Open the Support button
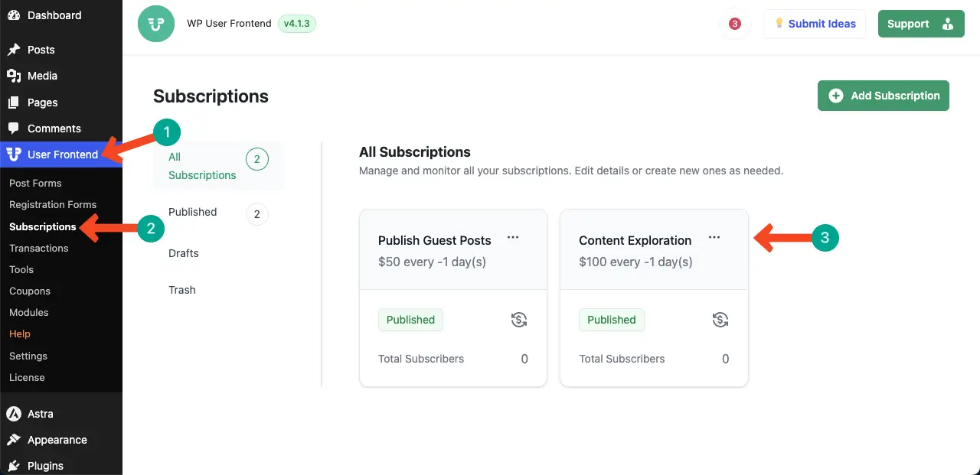This screenshot has width=980, height=475. click(x=920, y=24)
